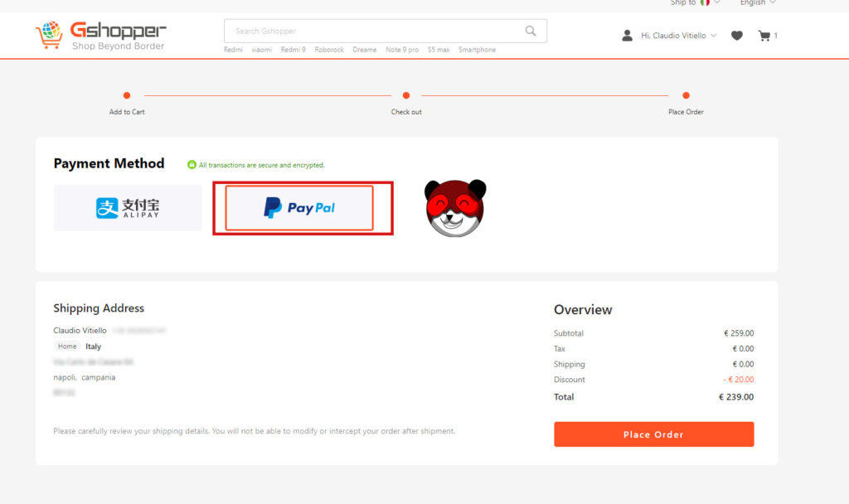The height and width of the screenshot is (504, 849).
Task: Click the panda mascot image
Action: [455, 208]
